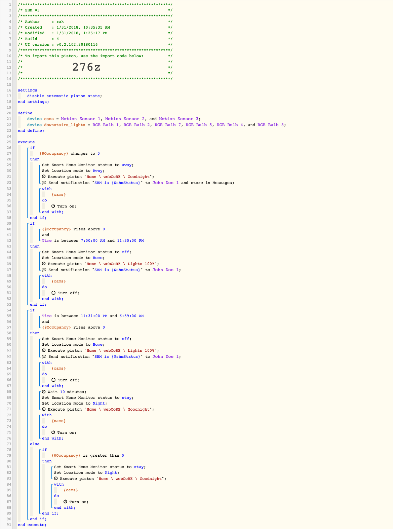Click 'RGB Bulb 3' device name
Screen dimensions: 396x532
pos(271,125)
